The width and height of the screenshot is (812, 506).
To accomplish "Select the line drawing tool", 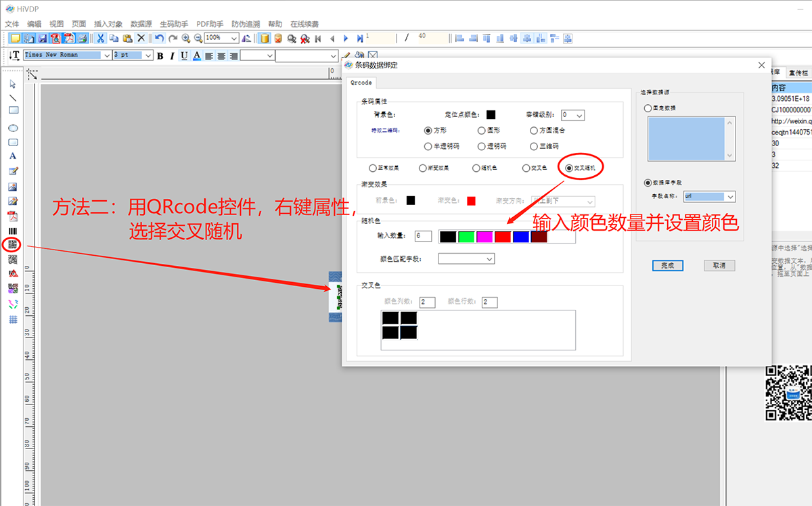I will point(13,98).
